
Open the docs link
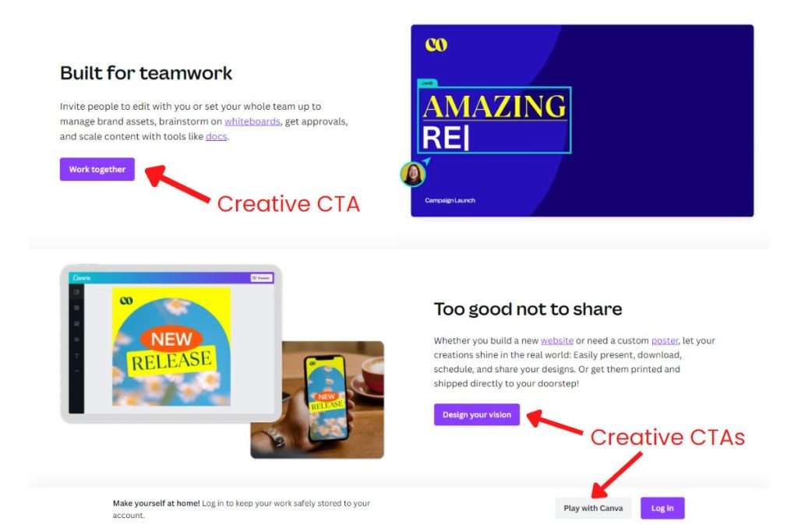(x=217, y=136)
